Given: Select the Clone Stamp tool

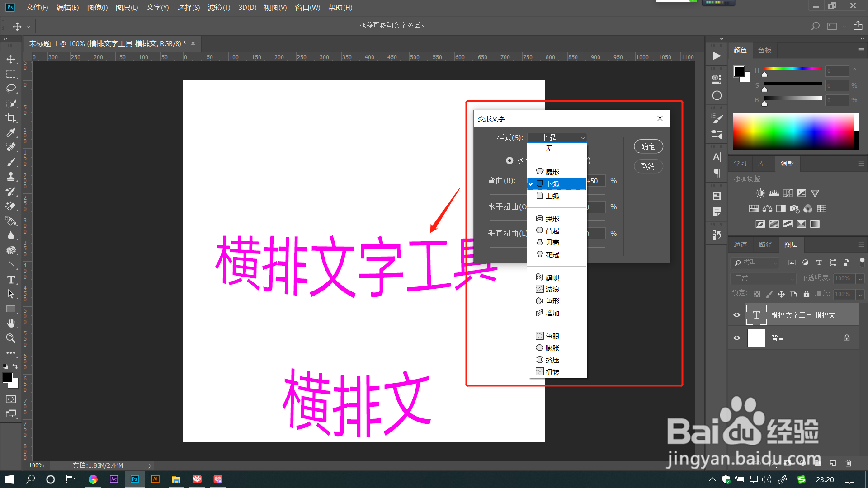Looking at the screenshot, I should pyautogui.click(x=11, y=177).
